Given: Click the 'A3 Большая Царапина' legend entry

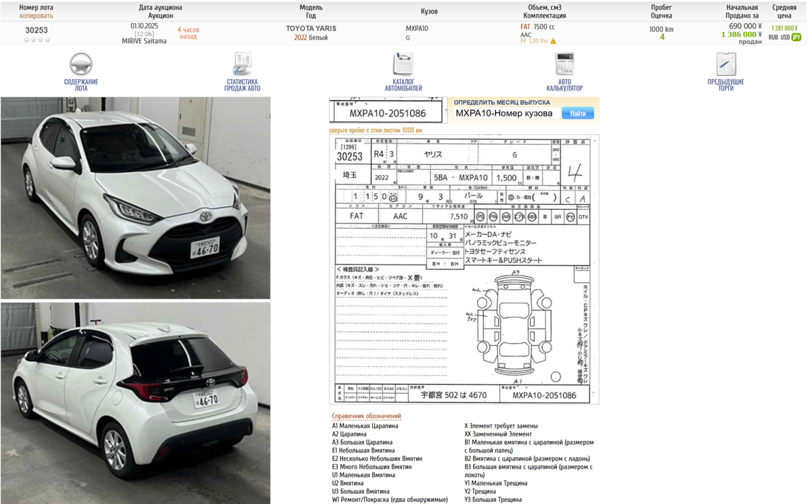Looking at the screenshot, I should tap(362, 442).
